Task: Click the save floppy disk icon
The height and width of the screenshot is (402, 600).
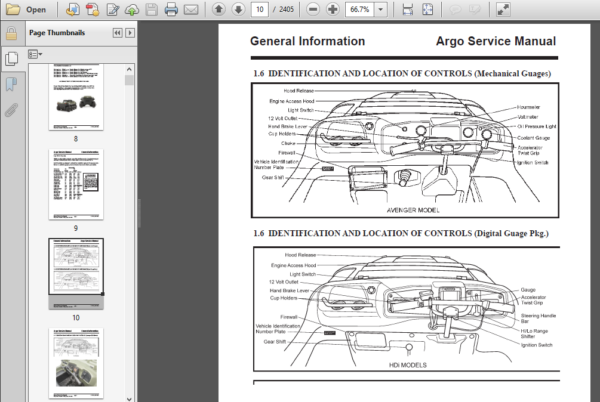Action: pyautogui.click(x=152, y=10)
